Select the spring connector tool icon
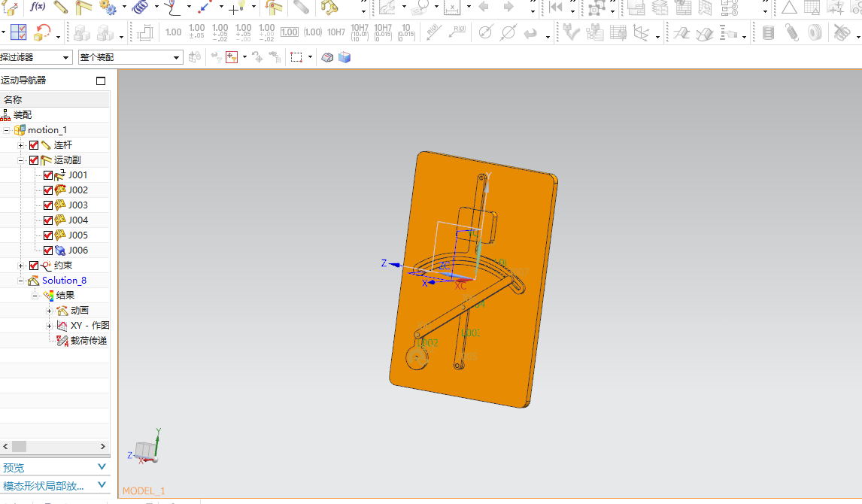 tap(141, 8)
